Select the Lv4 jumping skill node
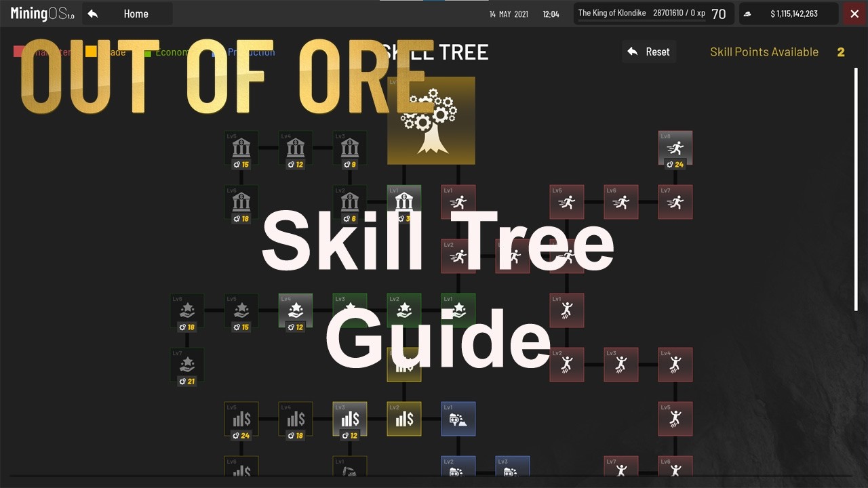Image resolution: width=868 pixels, height=488 pixels. click(x=675, y=365)
